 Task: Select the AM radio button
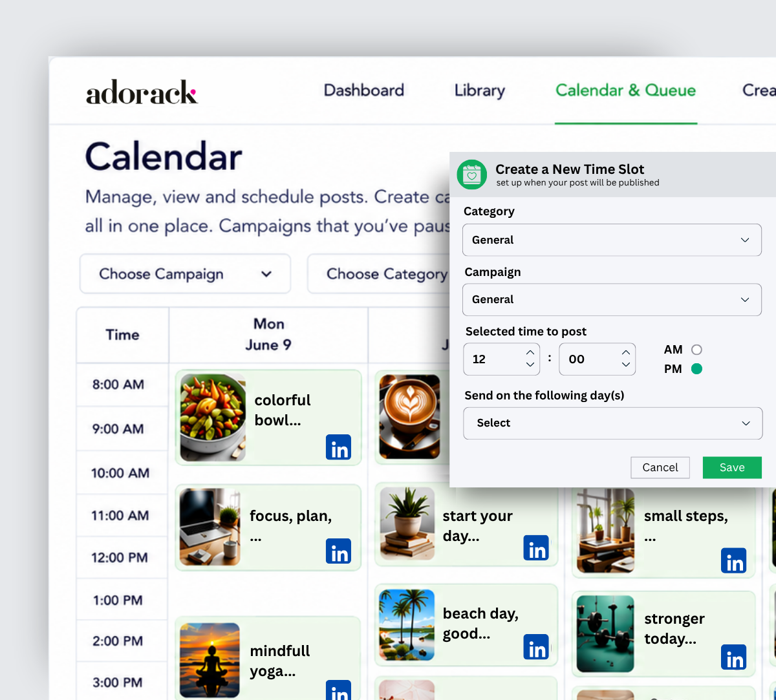696,350
